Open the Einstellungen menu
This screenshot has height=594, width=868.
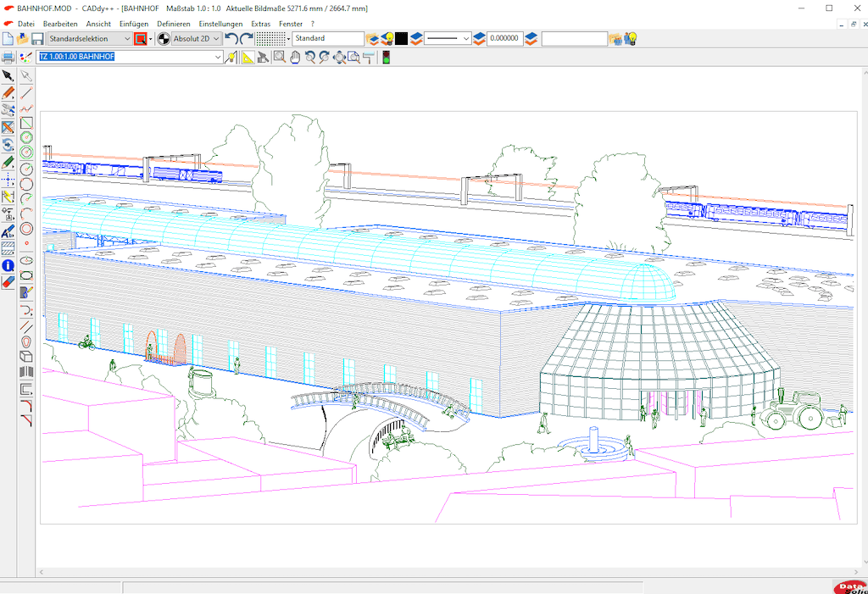click(220, 24)
